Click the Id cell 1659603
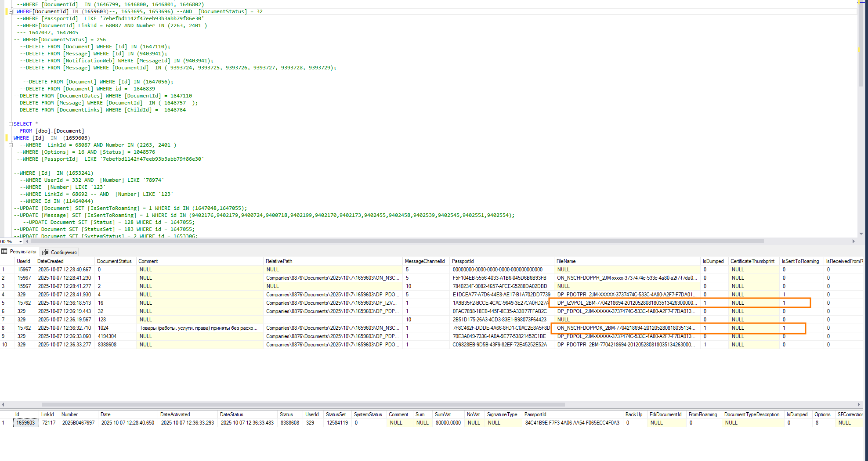Image resolution: width=868 pixels, height=461 pixels. coord(26,423)
